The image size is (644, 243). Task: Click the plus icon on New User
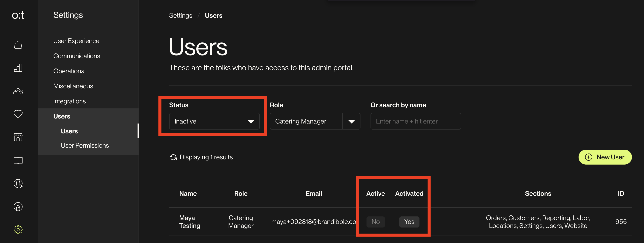pyautogui.click(x=588, y=157)
